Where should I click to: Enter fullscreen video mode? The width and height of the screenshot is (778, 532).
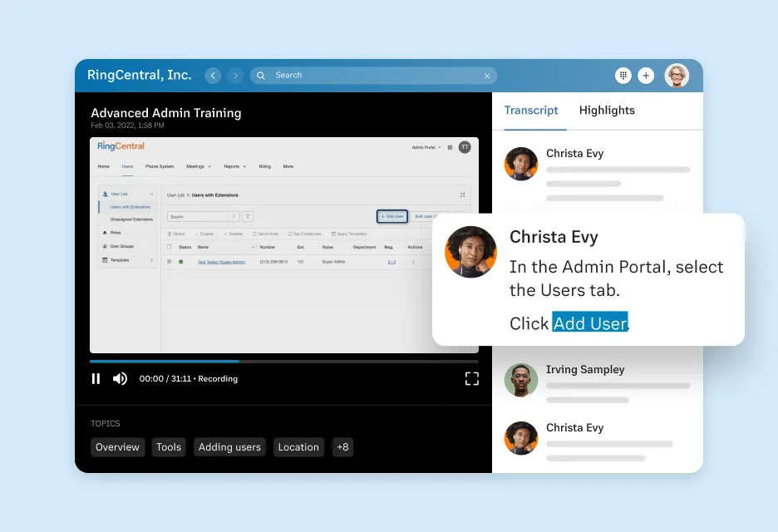point(471,379)
